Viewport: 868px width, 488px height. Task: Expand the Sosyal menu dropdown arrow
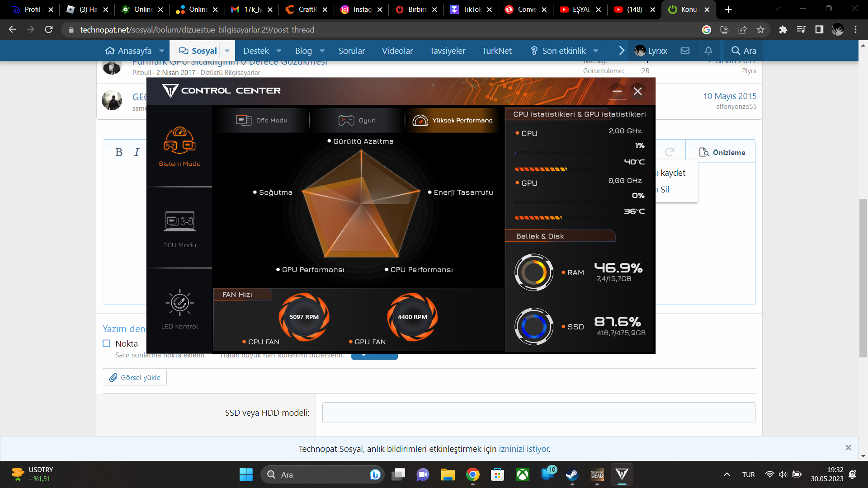pyautogui.click(x=227, y=51)
